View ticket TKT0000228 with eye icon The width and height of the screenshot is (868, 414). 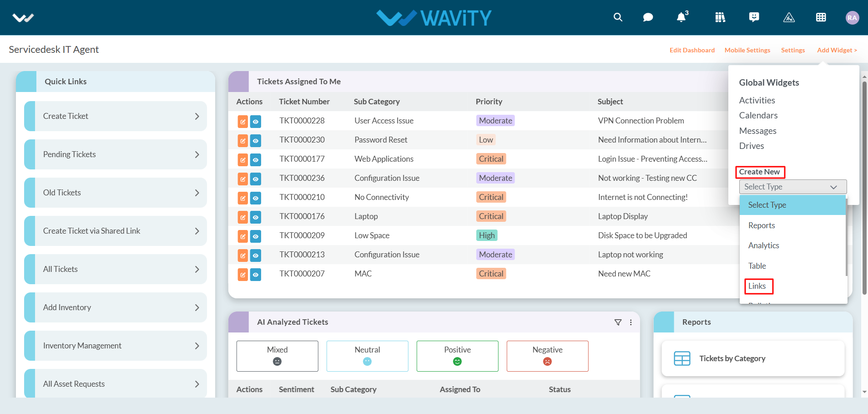(x=256, y=122)
